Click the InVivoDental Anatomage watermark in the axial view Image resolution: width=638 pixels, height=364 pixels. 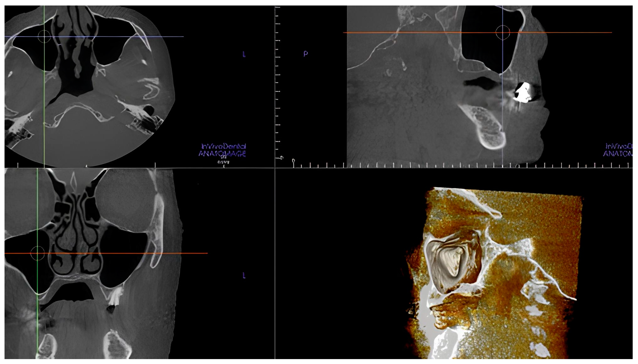pos(222,150)
